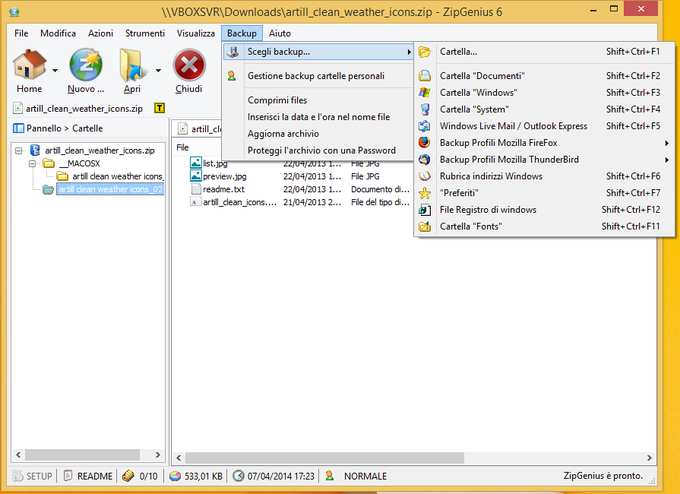Click the yellow T icon beside archive name
Viewport: 680px width, 494px height.
point(160,108)
